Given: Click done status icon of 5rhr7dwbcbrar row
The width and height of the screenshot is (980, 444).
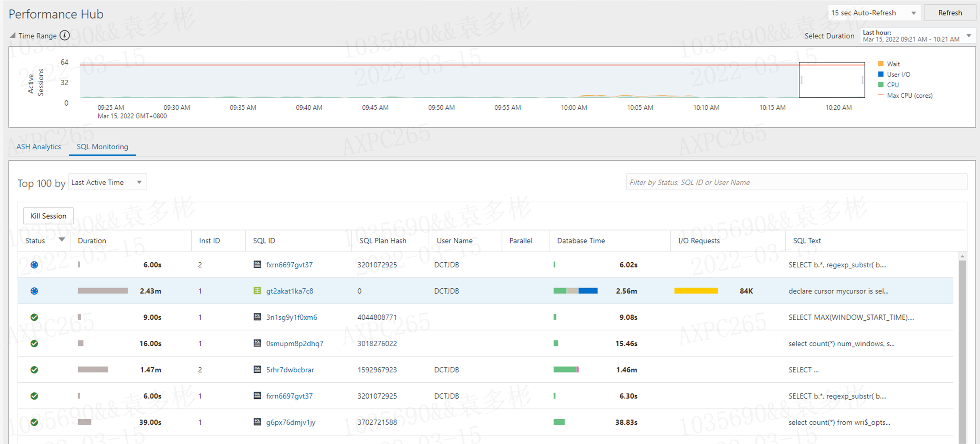Looking at the screenshot, I should click(x=34, y=370).
